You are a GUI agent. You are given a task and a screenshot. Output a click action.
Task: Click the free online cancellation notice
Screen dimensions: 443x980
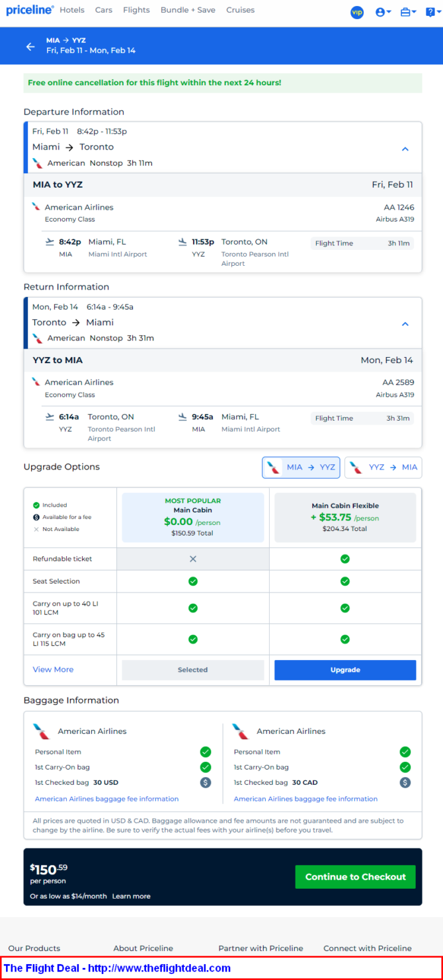223,83
